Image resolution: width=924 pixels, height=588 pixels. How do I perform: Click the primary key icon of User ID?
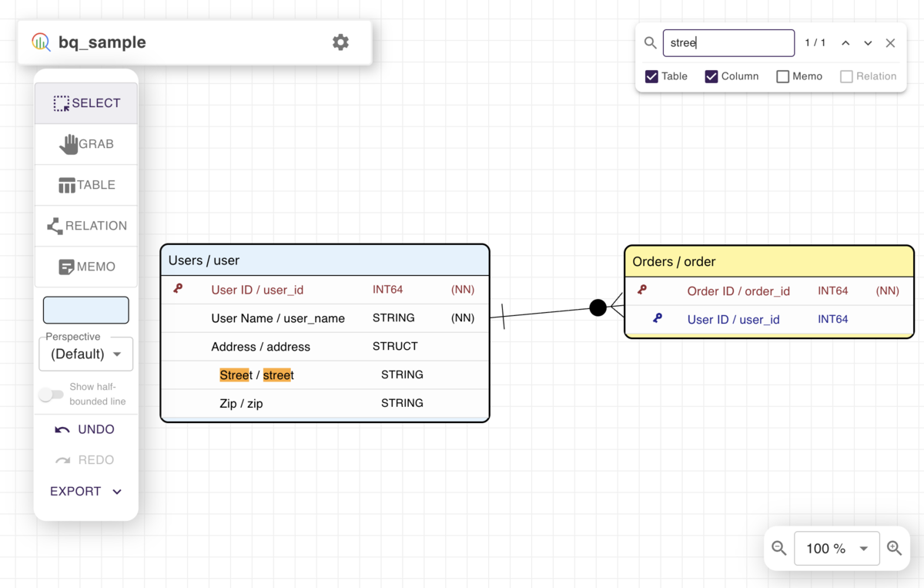click(x=178, y=288)
